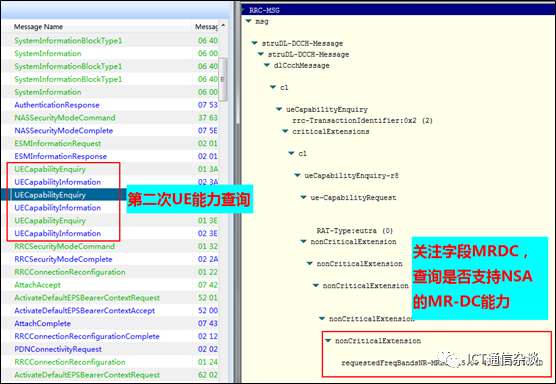Viewport: 556px width, 384px height.
Task: Select the ESMInformationRequest message
Action: [58, 144]
